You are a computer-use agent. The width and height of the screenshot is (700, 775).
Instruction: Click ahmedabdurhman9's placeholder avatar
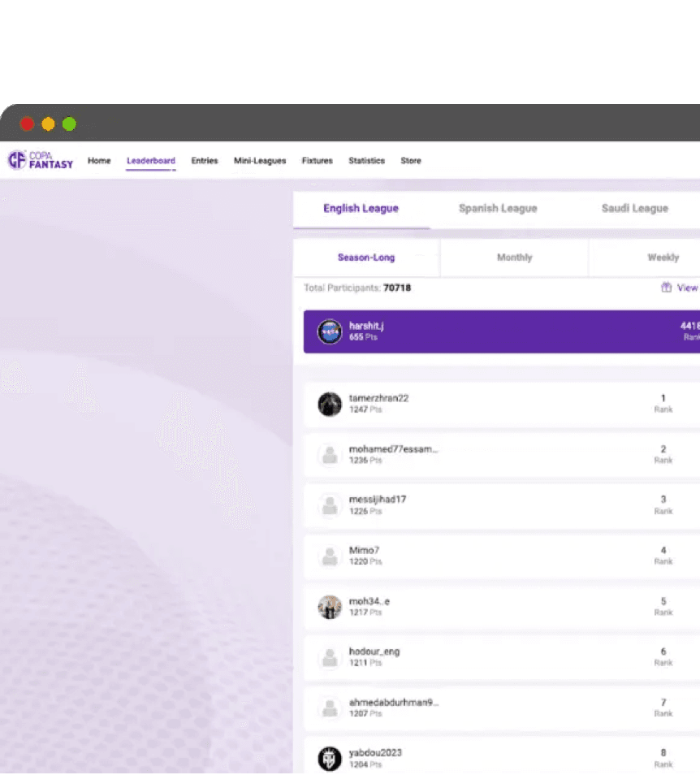coord(330,708)
